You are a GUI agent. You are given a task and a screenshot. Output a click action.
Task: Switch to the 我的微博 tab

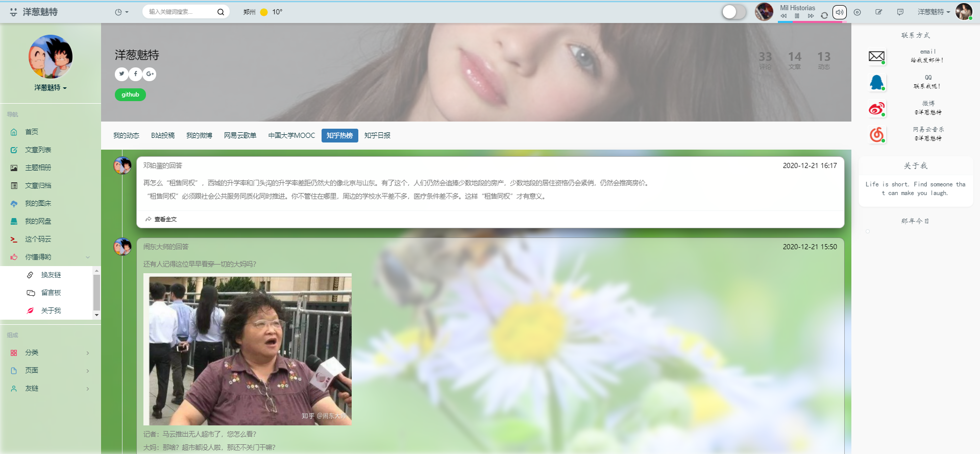[x=199, y=135]
